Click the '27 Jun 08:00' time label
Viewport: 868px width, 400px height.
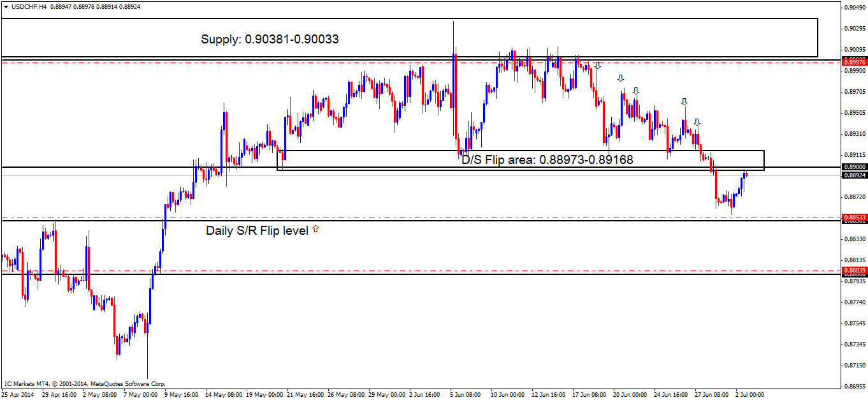[712, 394]
